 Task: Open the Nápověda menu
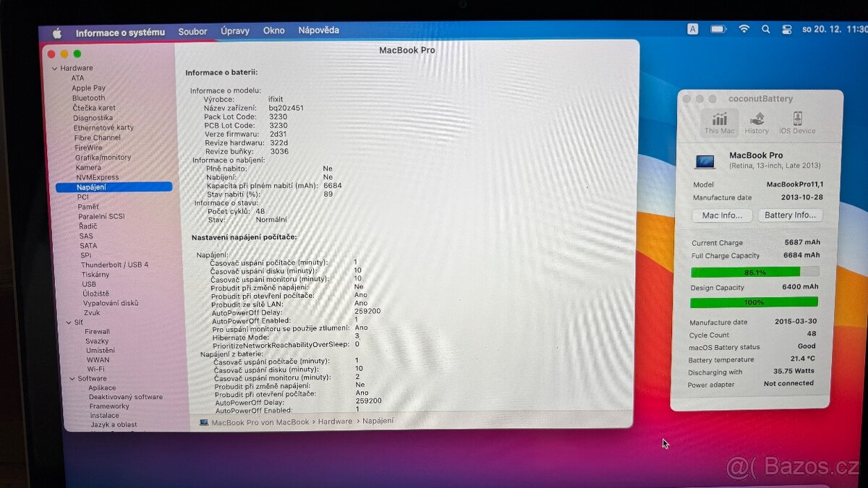318,31
